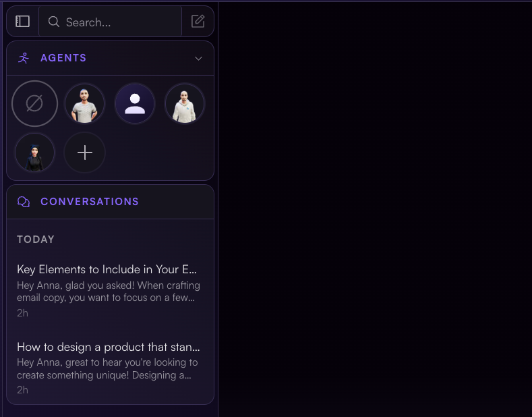This screenshot has width=532, height=417.
Task: Click the running-person Agents icon
Action: click(x=24, y=58)
